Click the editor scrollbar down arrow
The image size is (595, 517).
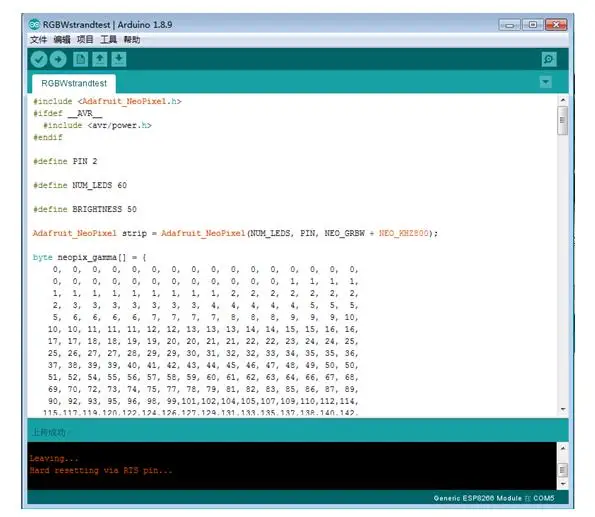click(563, 409)
